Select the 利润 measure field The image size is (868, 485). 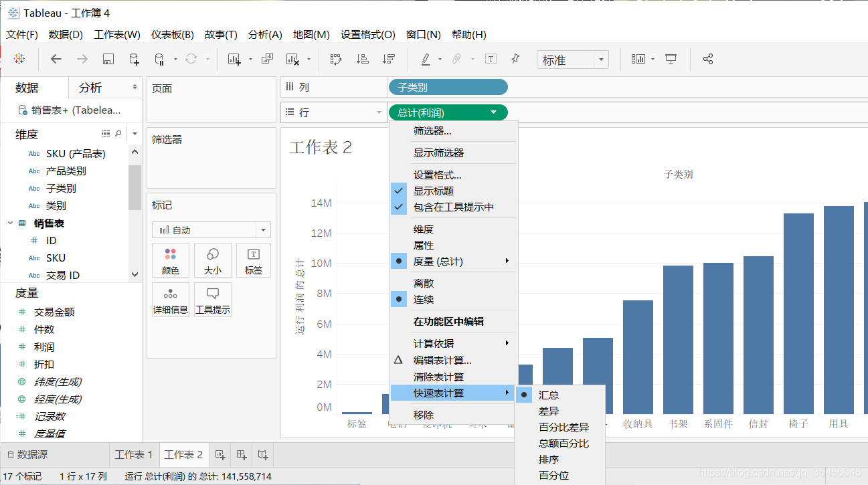tap(44, 347)
